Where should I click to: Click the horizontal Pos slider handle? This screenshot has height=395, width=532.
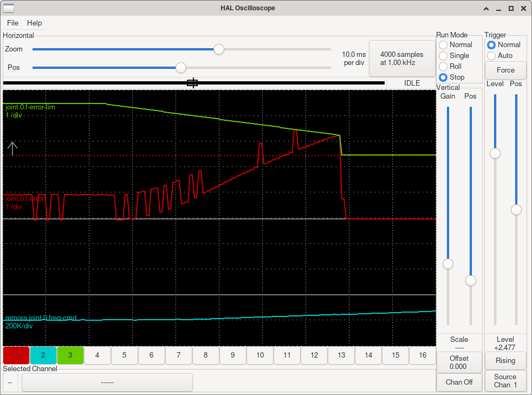[x=181, y=68]
